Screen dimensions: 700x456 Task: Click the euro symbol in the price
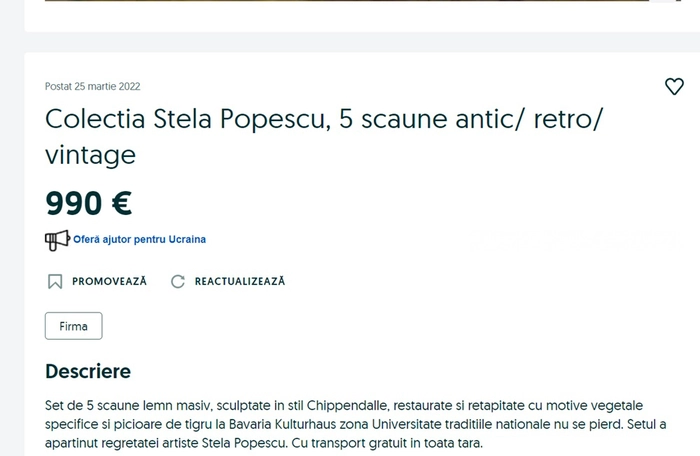(121, 203)
